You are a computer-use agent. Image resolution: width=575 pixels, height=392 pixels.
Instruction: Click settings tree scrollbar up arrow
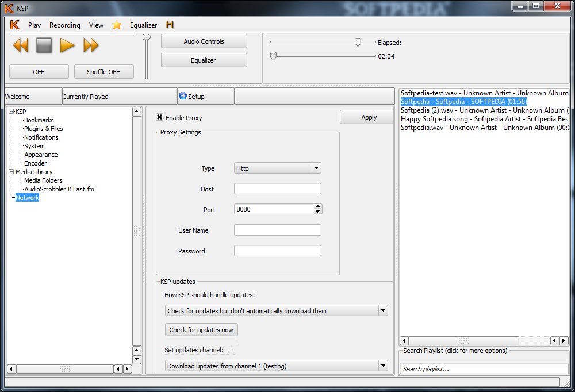pyautogui.click(x=136, y=111)
